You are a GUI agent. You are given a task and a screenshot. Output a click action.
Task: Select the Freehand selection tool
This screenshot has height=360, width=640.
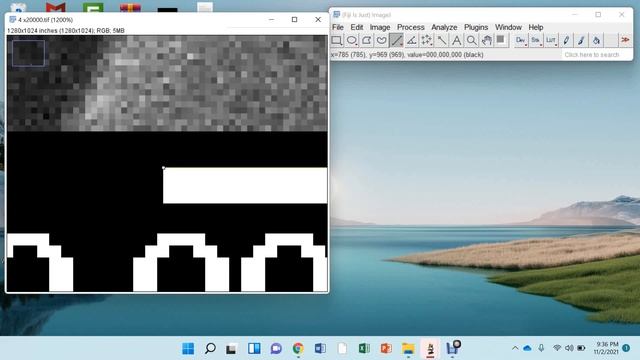tap(382, 40)
